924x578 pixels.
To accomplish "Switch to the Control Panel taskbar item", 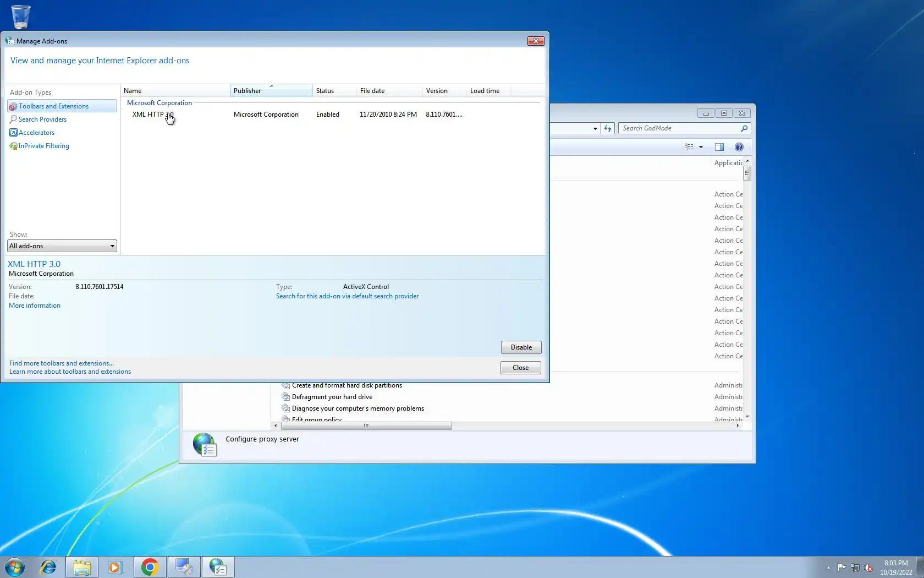I will 184,567.
